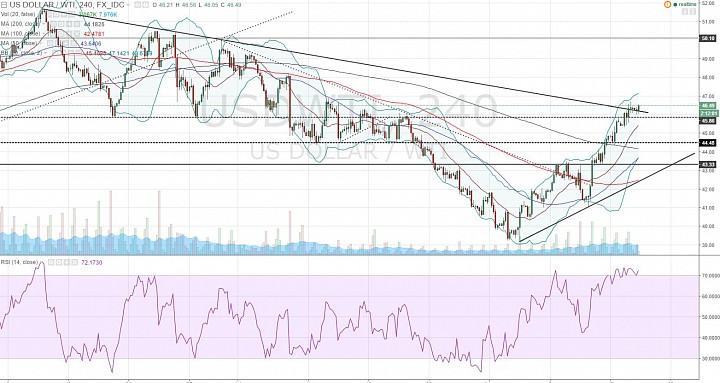Select the 43.33 horizontal line price label

tap(707, 164)
